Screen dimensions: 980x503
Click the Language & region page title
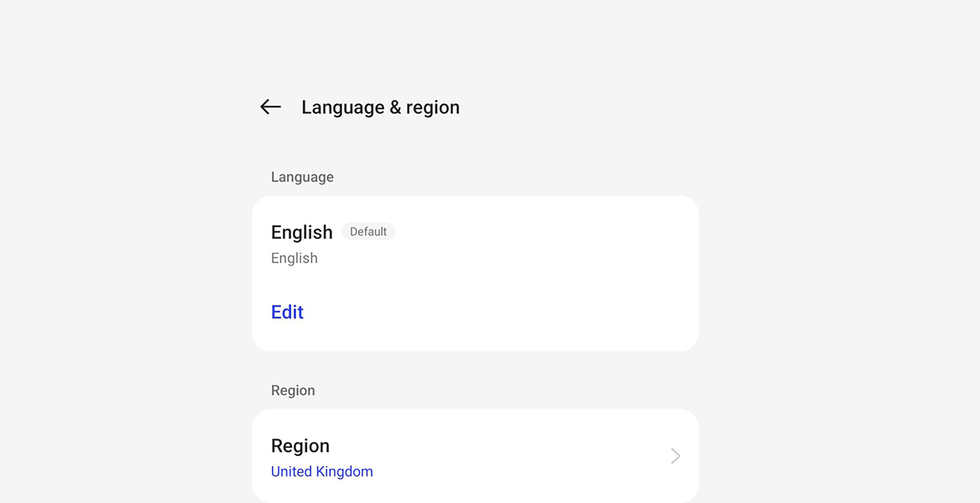pos(380,107)
